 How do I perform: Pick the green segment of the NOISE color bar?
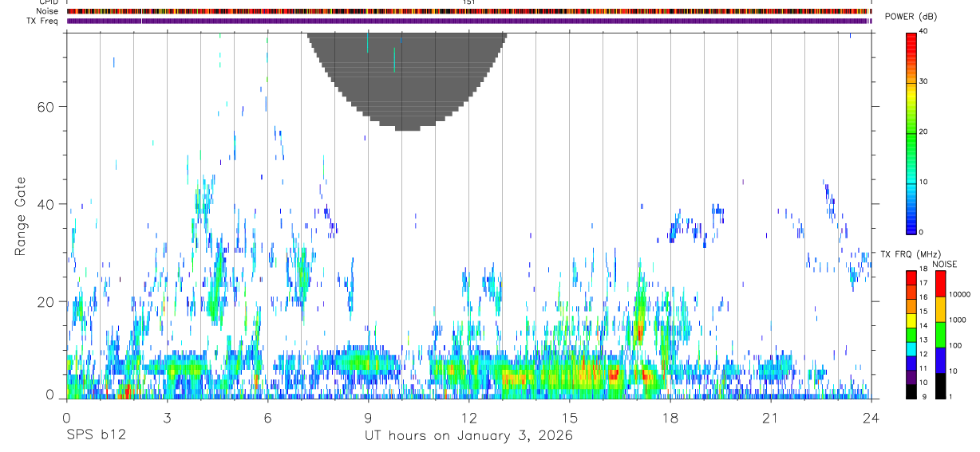[x=940, y=334]
